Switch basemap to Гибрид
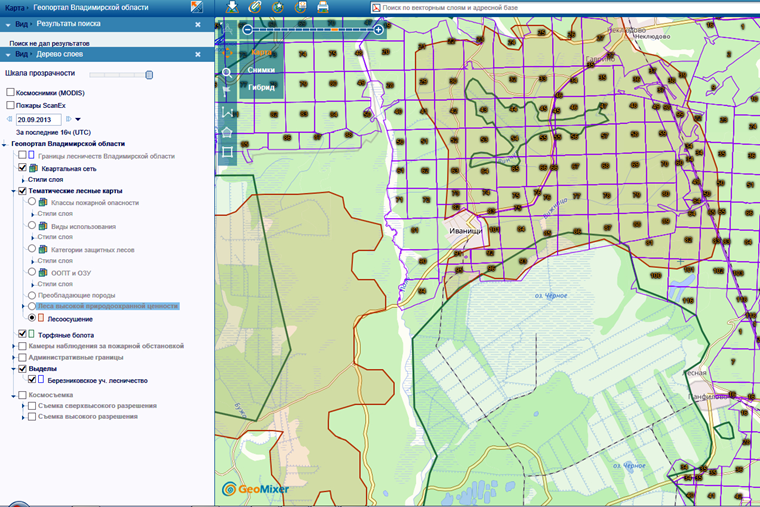The width and height of the screenshot is (760, 507). pyautogui.click(x=261, y=87)
